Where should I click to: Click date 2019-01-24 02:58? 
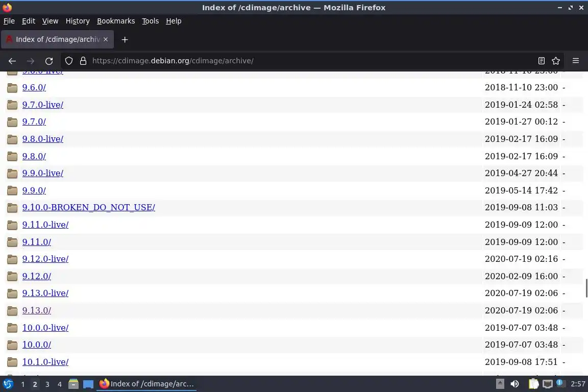[521, 105]
